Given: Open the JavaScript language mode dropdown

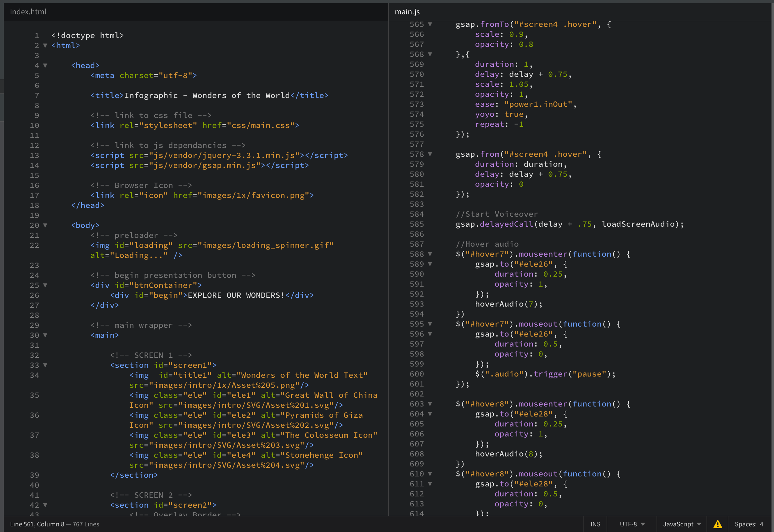Looking at the screenshot, I should tap(682, 524).
